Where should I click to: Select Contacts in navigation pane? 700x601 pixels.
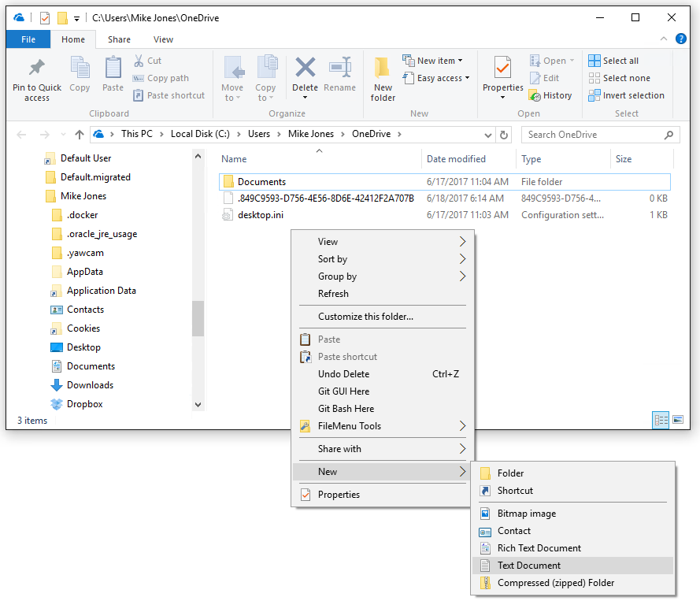click(85, 310)
